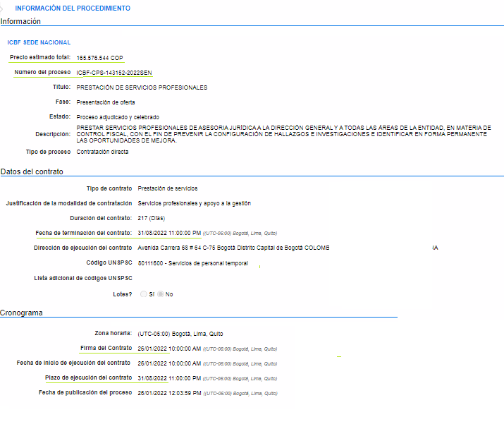Click the 'ICBF SEDE NACIONAL' entity name

pos(39,42)
